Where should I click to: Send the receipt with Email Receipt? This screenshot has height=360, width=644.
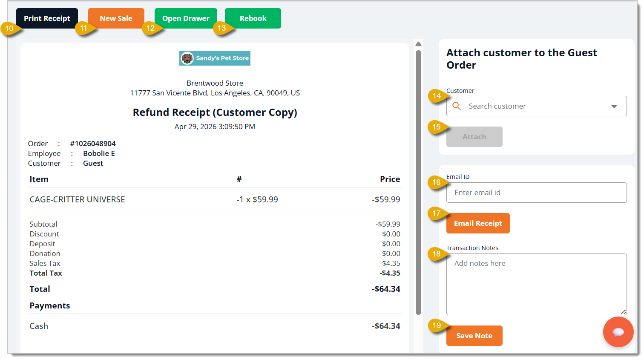(478, 223)
